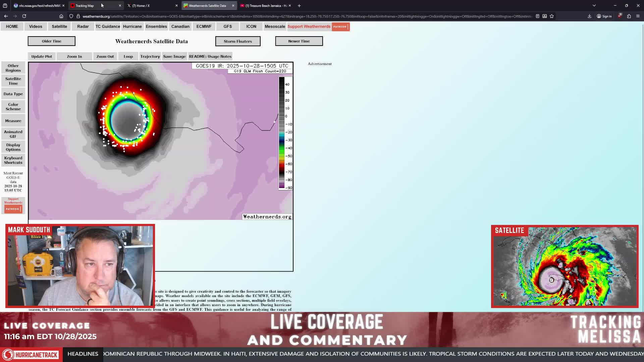
Task: Click the Older Time button
Action: pyautogui.click(x=52, y=41)
